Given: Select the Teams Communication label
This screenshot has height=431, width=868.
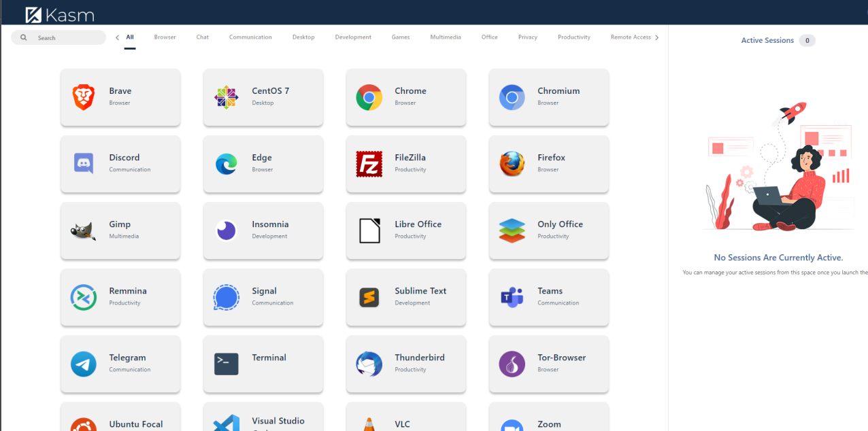Looking at the screenshot, I should [x=558, y=303].
